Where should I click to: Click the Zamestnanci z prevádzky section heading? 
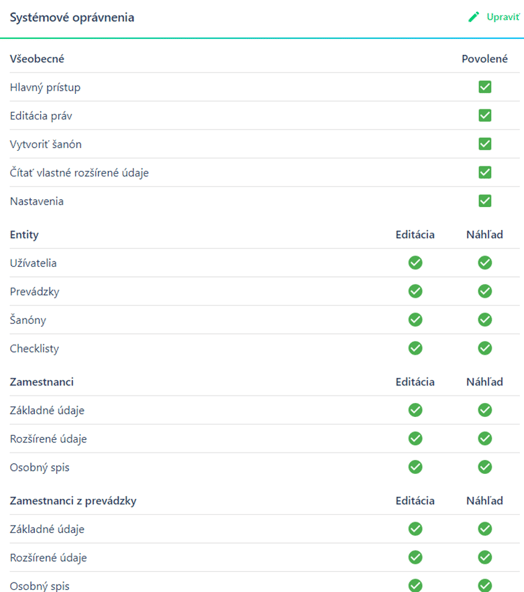tap(73, 501)
